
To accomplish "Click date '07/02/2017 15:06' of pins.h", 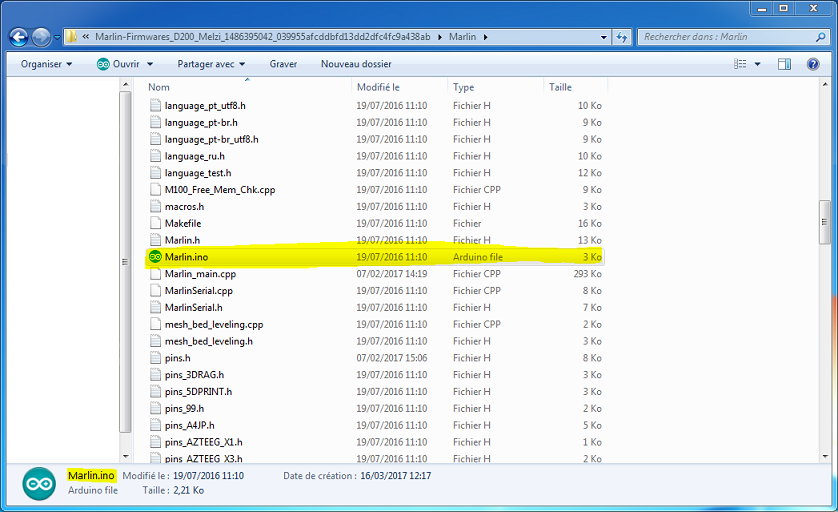I will click(x=392, y=358).
